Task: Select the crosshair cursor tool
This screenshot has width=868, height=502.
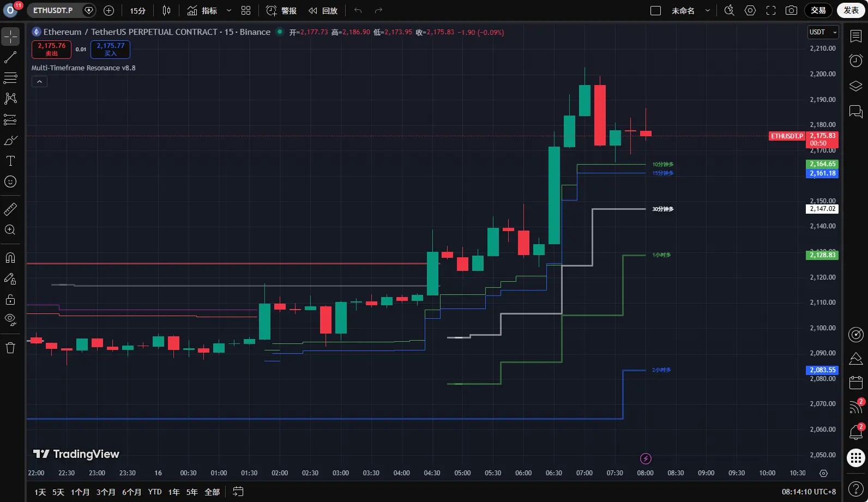Action: 10,37
